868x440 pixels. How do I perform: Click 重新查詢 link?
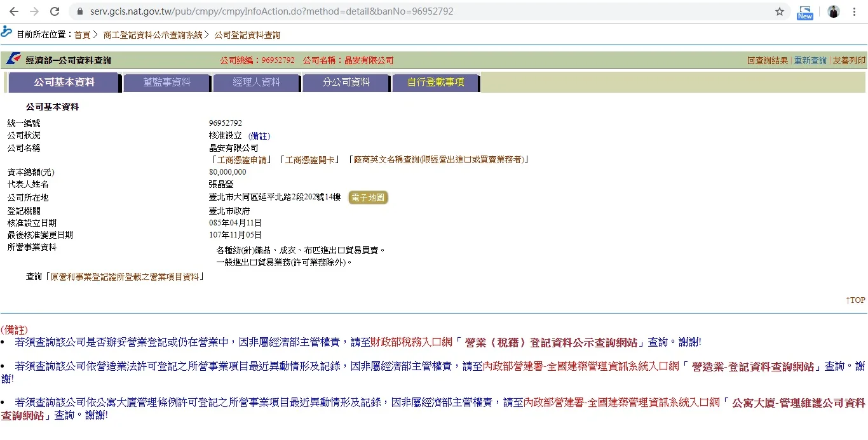pos(810,60)
